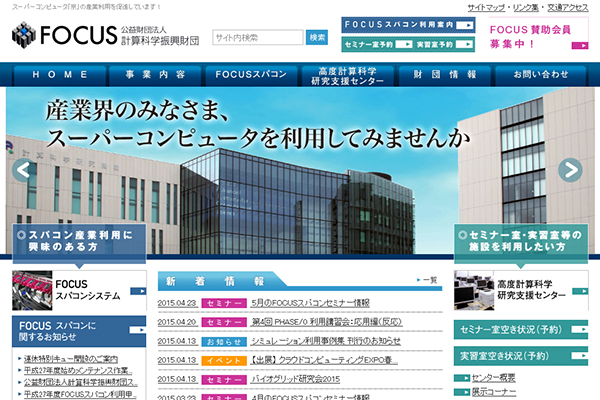
Task: Open the サイトマップ link
Action: 486,8
